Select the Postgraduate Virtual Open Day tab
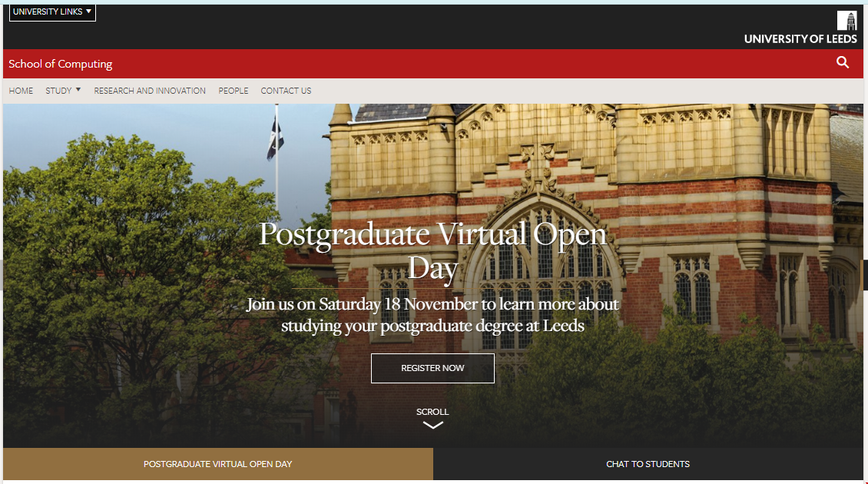The height and width of the screenshot is (484, 868). pos(218,464)
